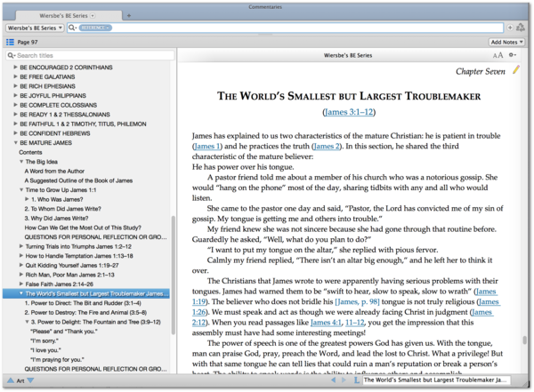
Task: Click the yellow pencil highlight icon
Action: (516, 70)
